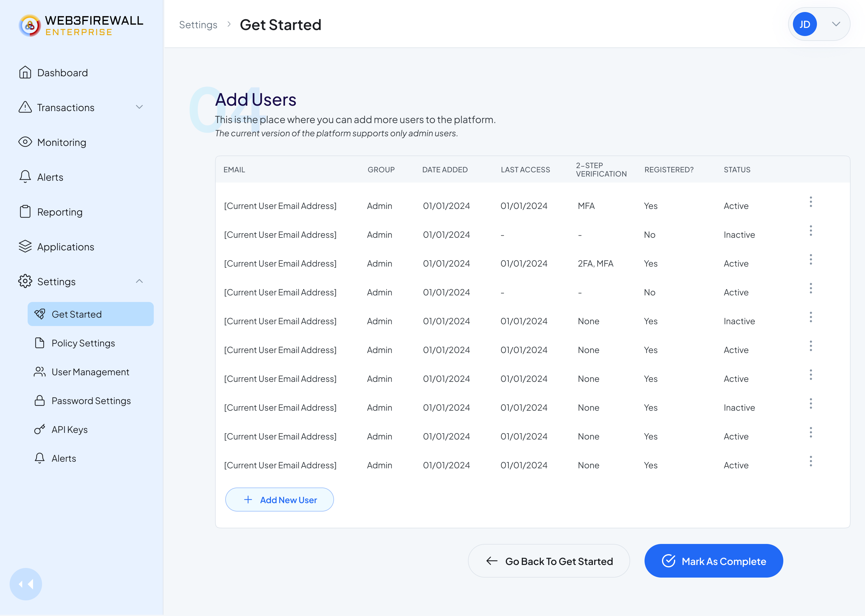
Task: Click the Monitoring eye icon
Action: point(25,142)
